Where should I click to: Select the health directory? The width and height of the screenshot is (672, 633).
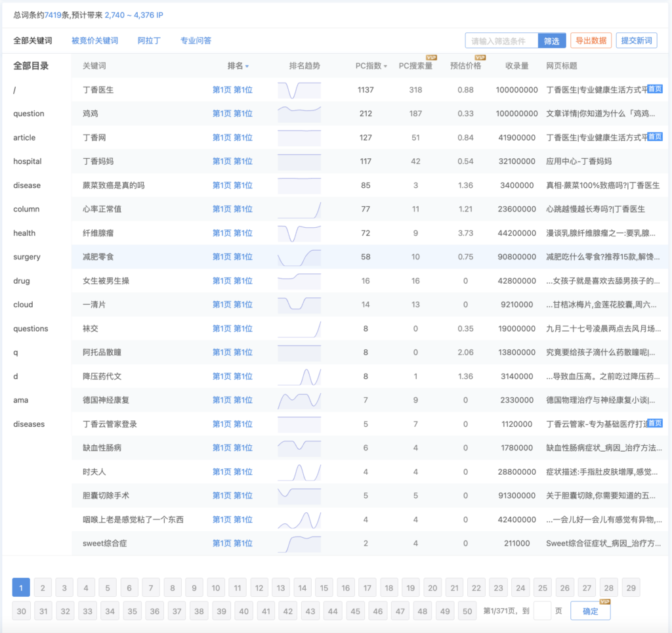point(24,233)
